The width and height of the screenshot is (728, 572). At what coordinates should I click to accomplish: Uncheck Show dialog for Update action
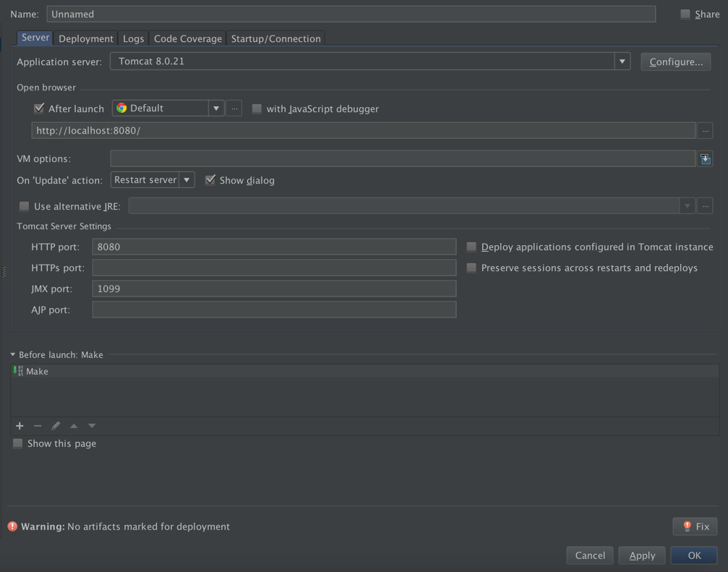pos(210,180)
